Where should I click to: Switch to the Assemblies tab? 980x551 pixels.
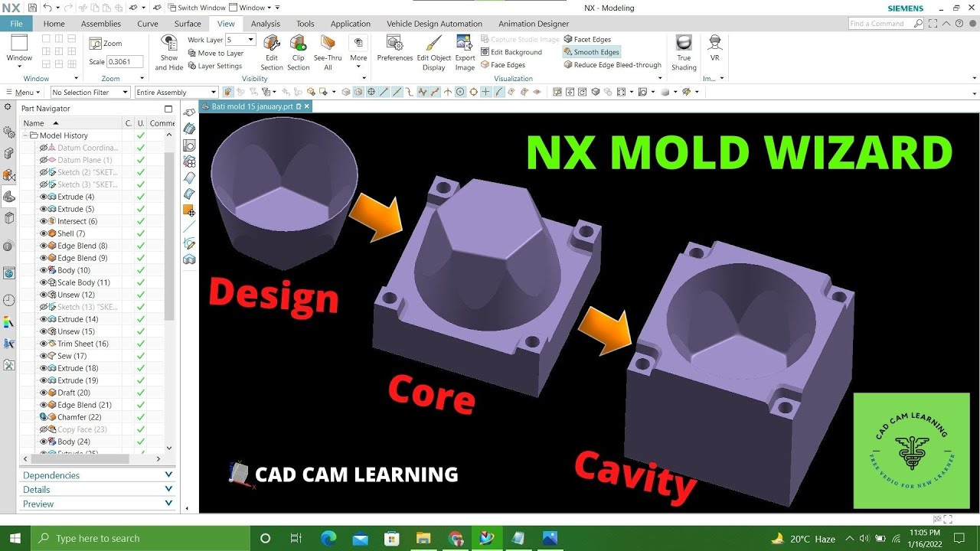coord(101,24)
